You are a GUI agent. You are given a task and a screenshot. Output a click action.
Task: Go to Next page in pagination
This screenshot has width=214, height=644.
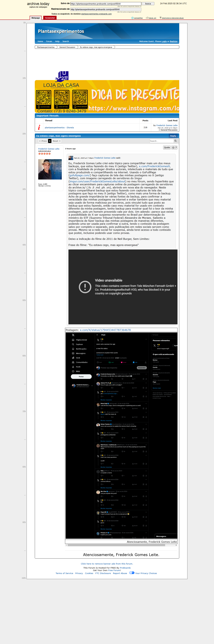57,141
